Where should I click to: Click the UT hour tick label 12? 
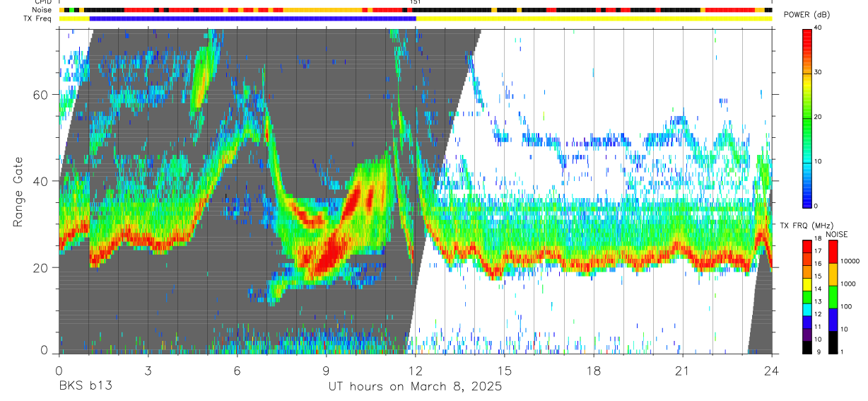pos(416,371)
